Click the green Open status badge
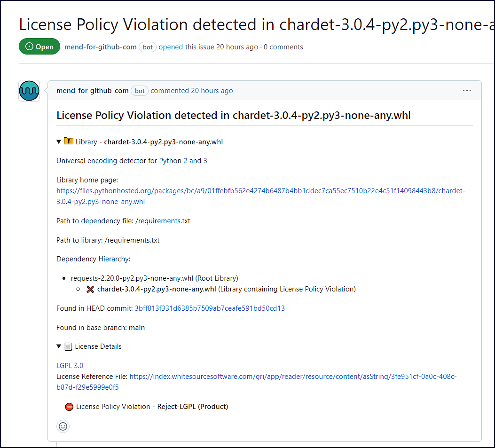Viewport: 495px width, 448px height. point(39,47)
